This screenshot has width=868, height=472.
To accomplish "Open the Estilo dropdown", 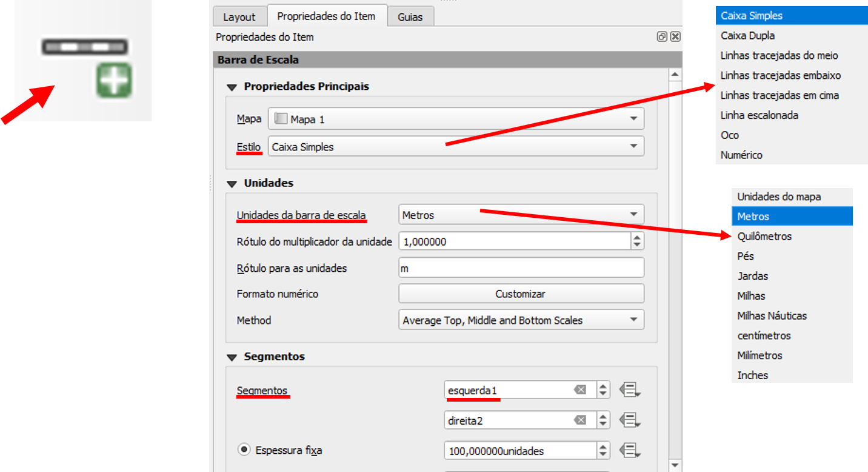I will 456,147.
